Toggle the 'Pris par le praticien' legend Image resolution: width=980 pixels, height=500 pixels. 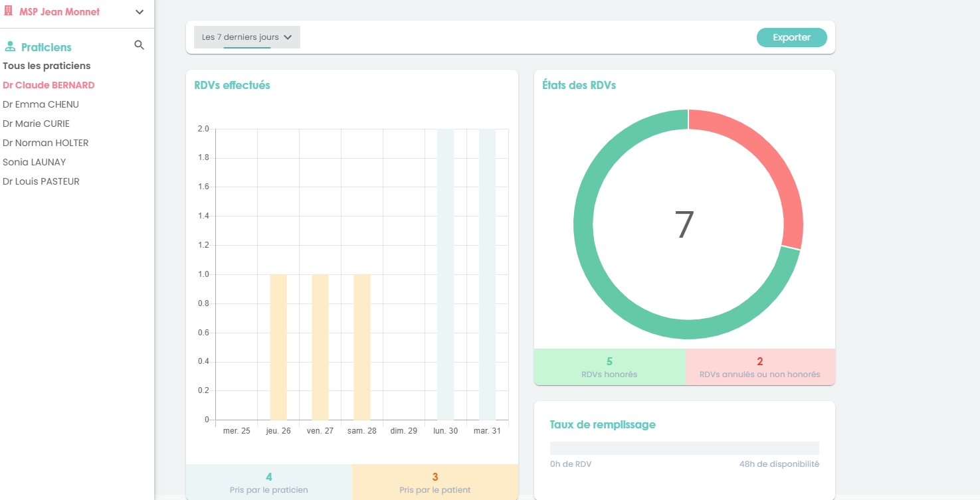click(268, 482)
